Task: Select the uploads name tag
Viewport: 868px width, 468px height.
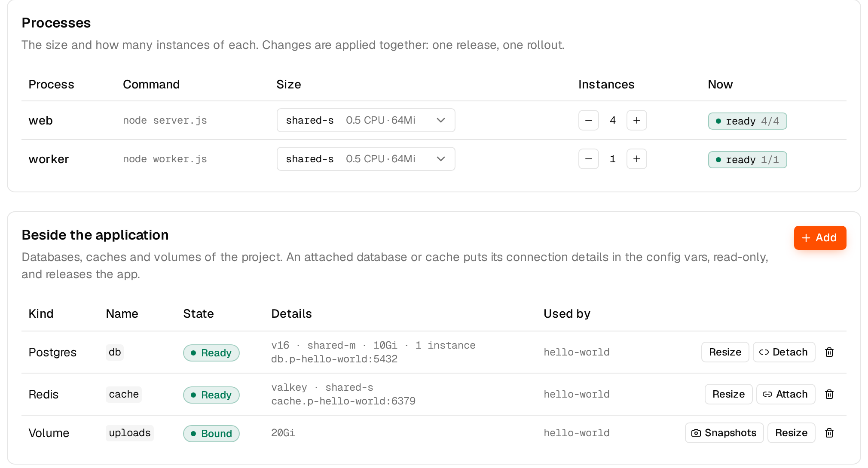Action: pos(130,433)
